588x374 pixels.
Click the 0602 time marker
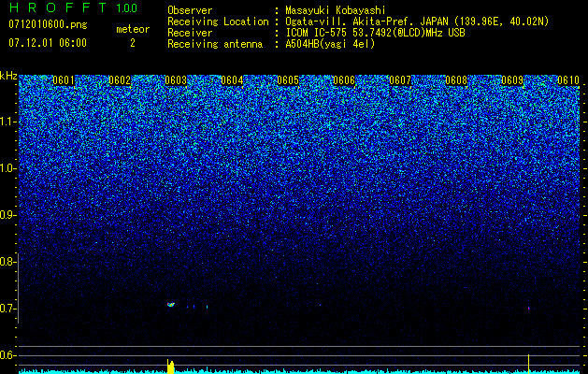coord(120,80)
